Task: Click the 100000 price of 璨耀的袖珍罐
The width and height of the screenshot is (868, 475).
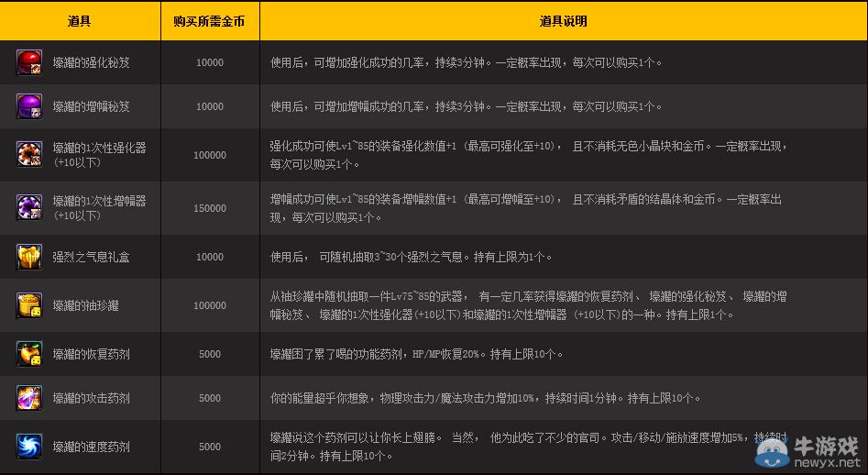Action: (x=210, y=305)
